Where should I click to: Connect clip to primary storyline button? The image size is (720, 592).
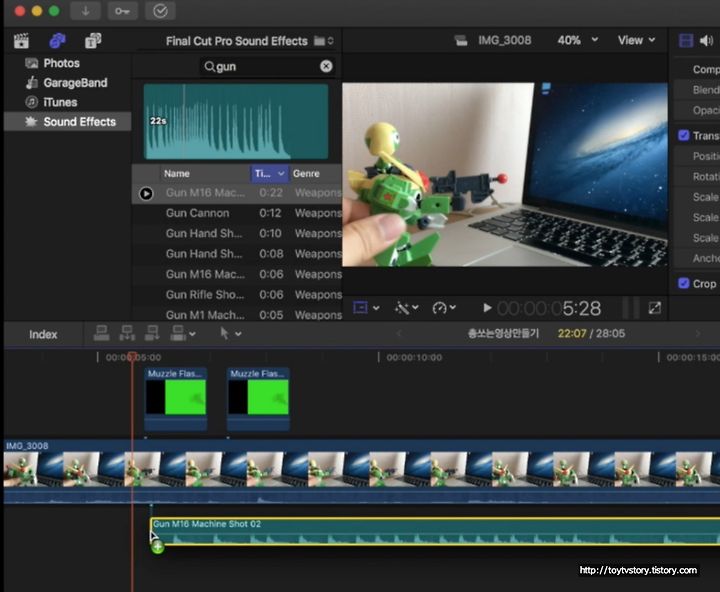click(101, 333)
